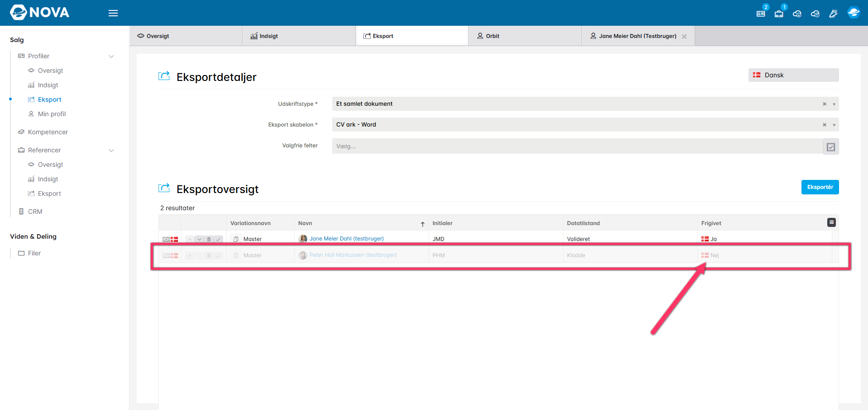Toggle the hamburger sidebar menu

pyautogui.click(x=113, y=13)
